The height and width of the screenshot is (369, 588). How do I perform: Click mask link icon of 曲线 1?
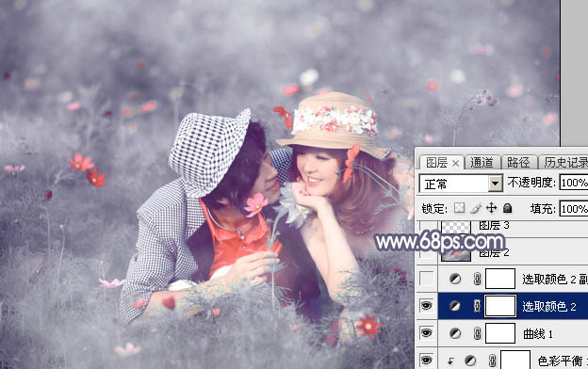tap(477, 333)
